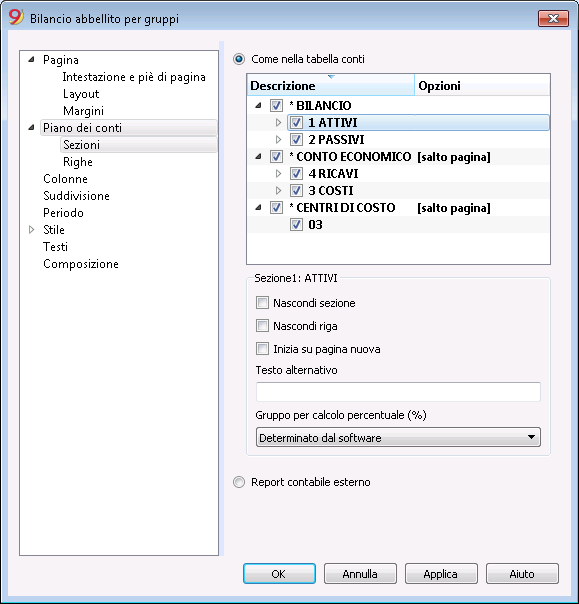Viewport: 579px width, 604px height.
Task: Close the Bilancio abbellito per gruppi dialog
Action: [x=553, y=18]
